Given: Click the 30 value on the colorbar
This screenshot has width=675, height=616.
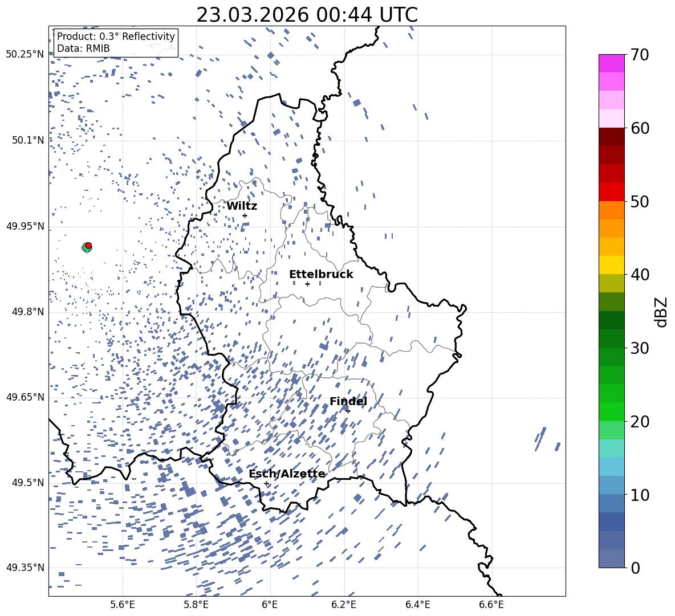Looking at the screenshot, I should click(x=640, y=348).
